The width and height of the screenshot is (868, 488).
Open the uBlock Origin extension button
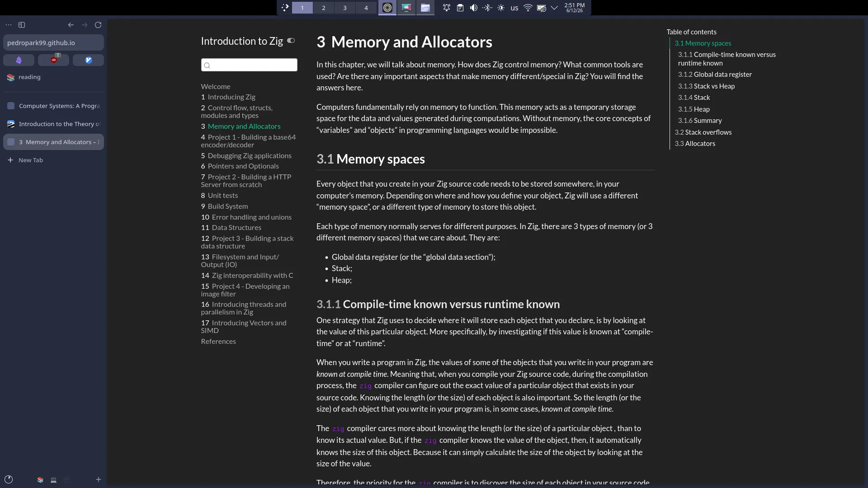click(x=53, y=60)
